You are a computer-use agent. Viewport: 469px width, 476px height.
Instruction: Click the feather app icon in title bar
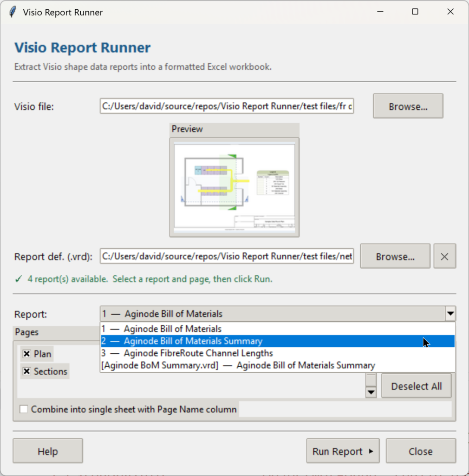click(x=13, y=12)
